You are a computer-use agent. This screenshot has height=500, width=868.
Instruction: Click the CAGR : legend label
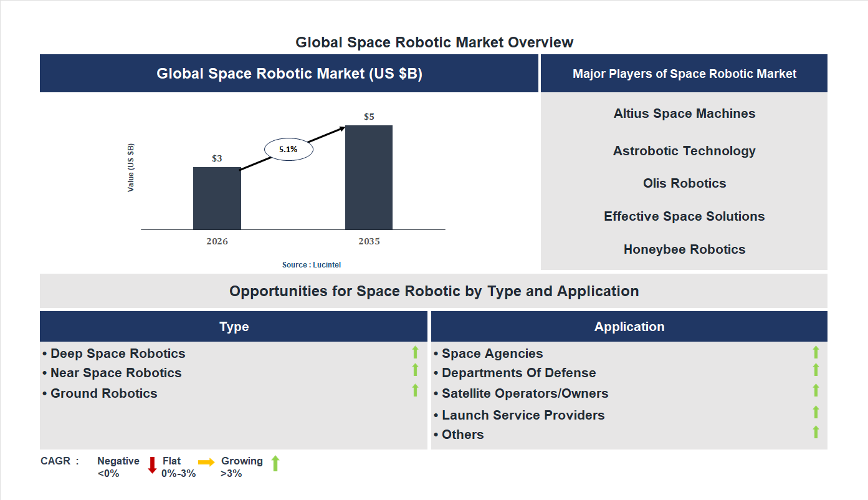(x=60, y=461)
